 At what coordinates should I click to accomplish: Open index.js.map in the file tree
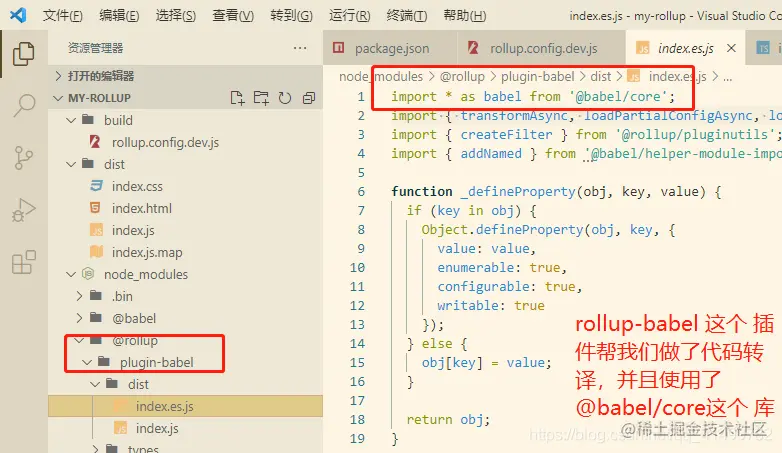186,252
